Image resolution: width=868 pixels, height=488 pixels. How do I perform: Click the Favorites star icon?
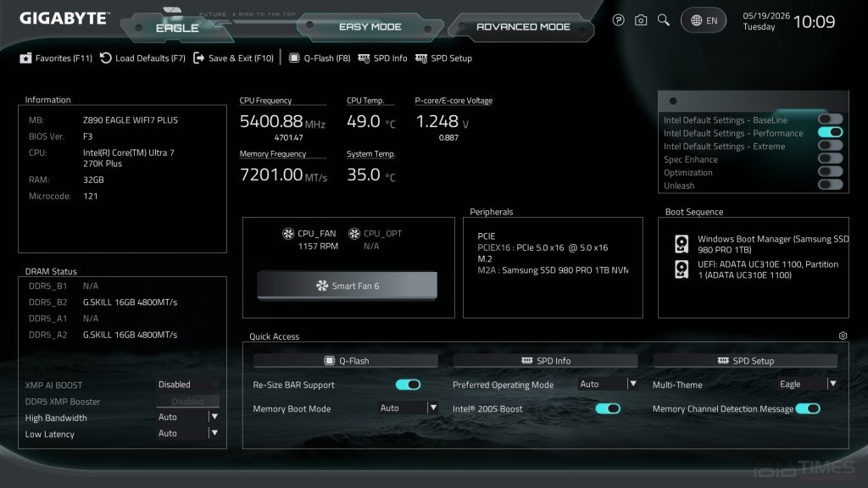coord(25,58)
